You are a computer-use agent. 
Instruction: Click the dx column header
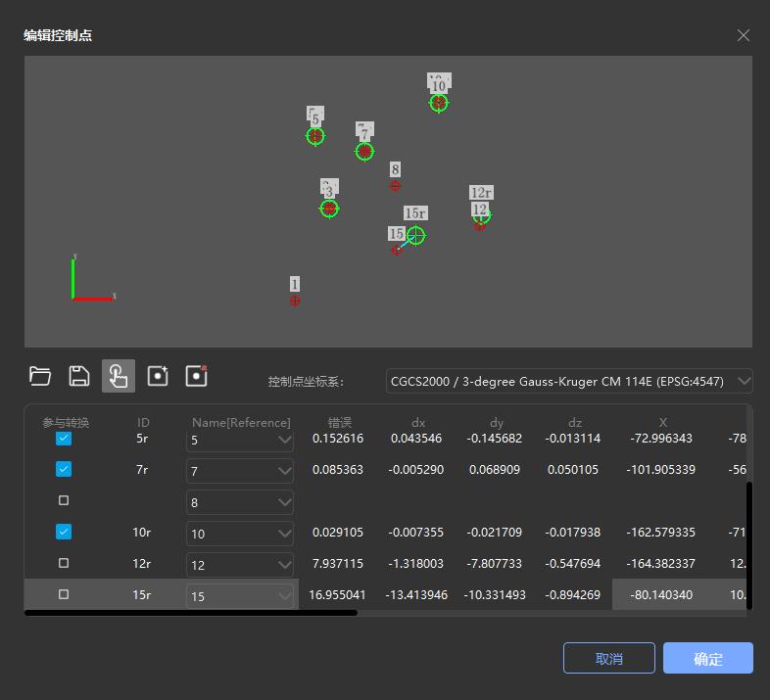(x=418, y=423)
